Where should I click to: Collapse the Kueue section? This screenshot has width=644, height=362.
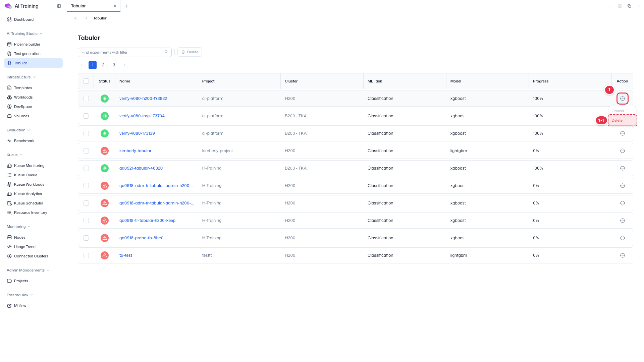tap(15, 155)
